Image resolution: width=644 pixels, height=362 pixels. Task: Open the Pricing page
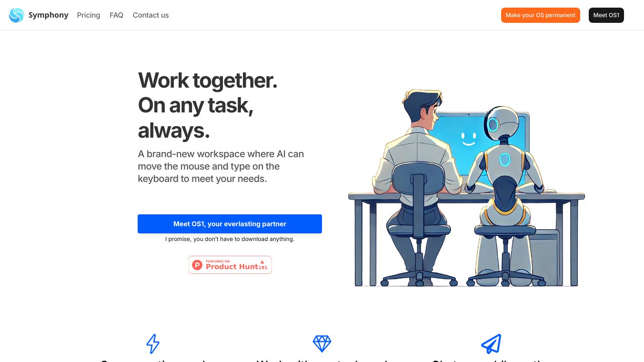89,15
